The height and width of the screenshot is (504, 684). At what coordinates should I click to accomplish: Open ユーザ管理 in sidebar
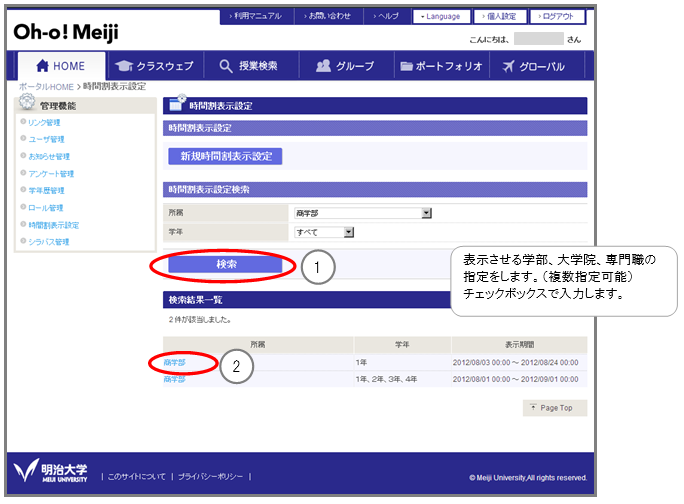[x=46, y=139]
